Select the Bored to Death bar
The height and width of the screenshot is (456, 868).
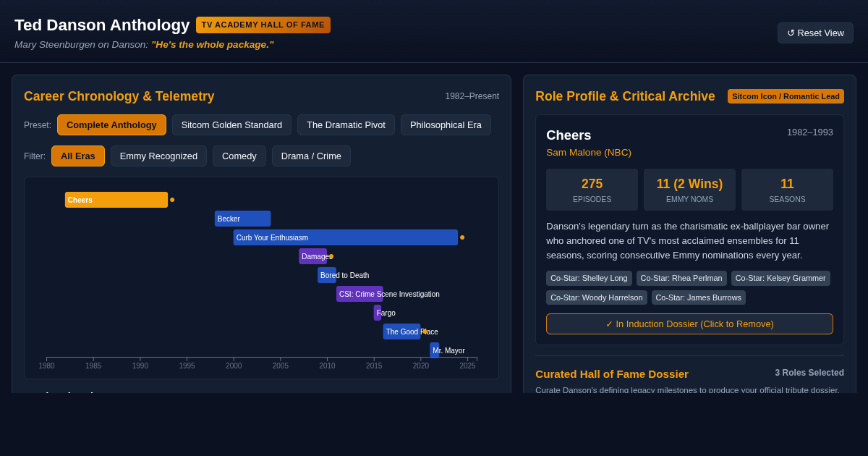[x=327, y=275]
